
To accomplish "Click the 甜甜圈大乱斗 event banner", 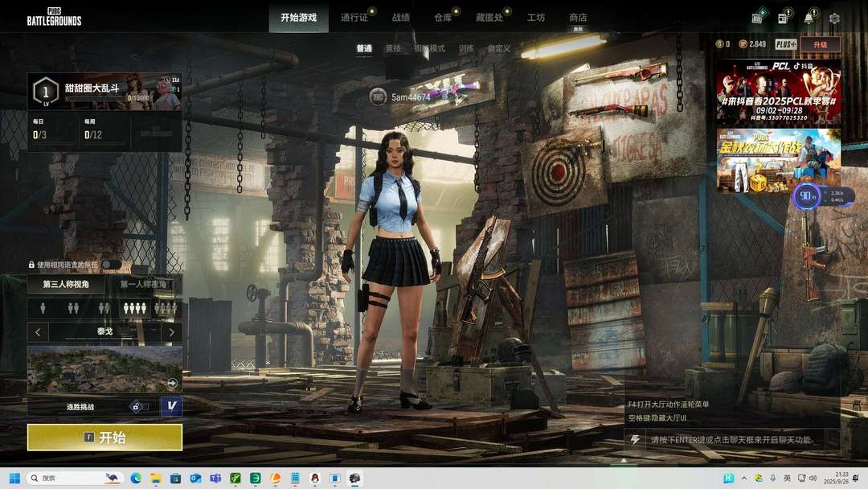I will [x=104, y=92].
